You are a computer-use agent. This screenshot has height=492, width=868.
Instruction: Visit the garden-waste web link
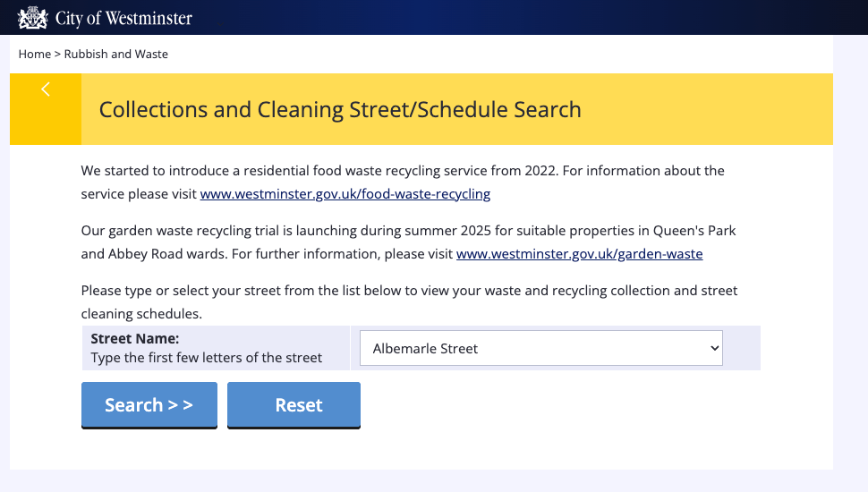(579, 254)
